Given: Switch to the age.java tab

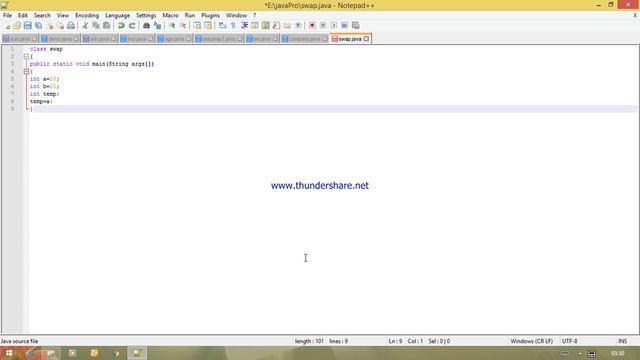Looking at the screenshot, I should pos(174,39).
